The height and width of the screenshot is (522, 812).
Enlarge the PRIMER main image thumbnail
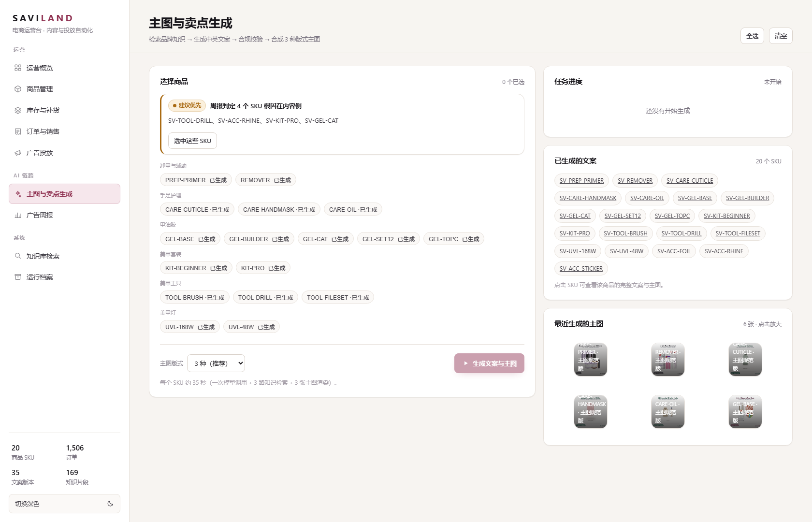pos(591,360)
